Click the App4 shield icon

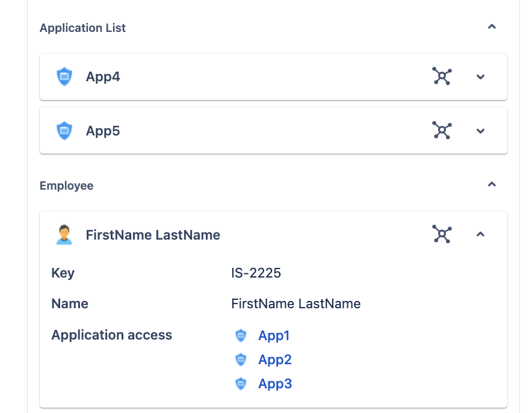point(64,76)
